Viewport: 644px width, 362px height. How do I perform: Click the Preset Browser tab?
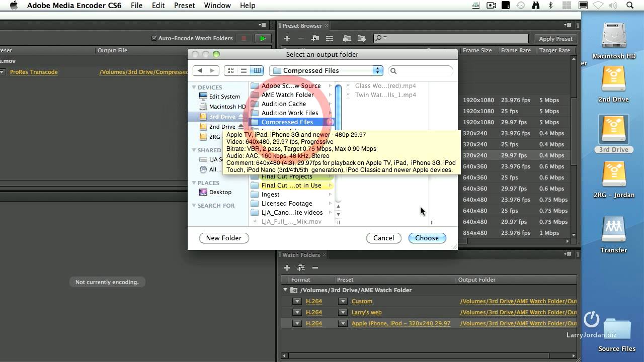click(x=302, y=26)
